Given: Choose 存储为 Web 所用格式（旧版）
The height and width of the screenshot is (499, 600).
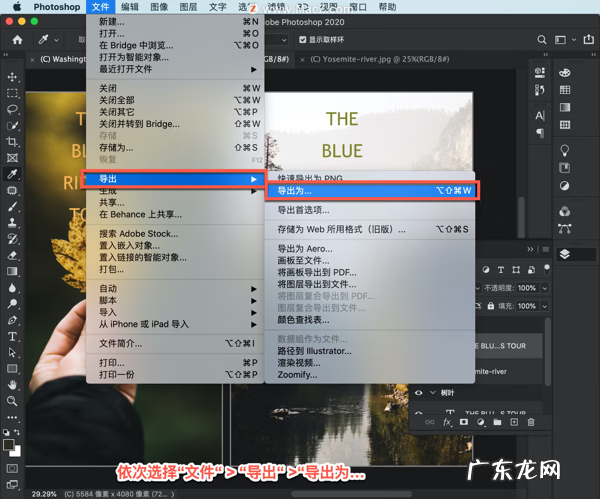Looking at the screenshot, I should (370, 229).
